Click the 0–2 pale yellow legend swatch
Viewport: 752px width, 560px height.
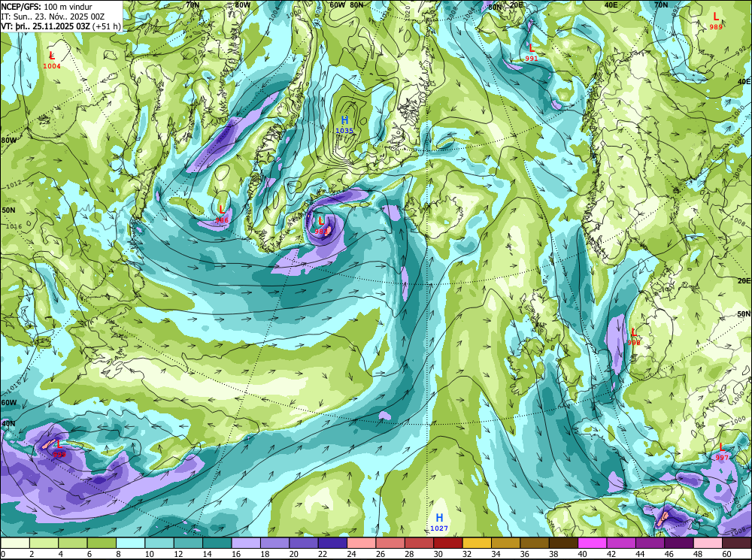tap(15, 543)
